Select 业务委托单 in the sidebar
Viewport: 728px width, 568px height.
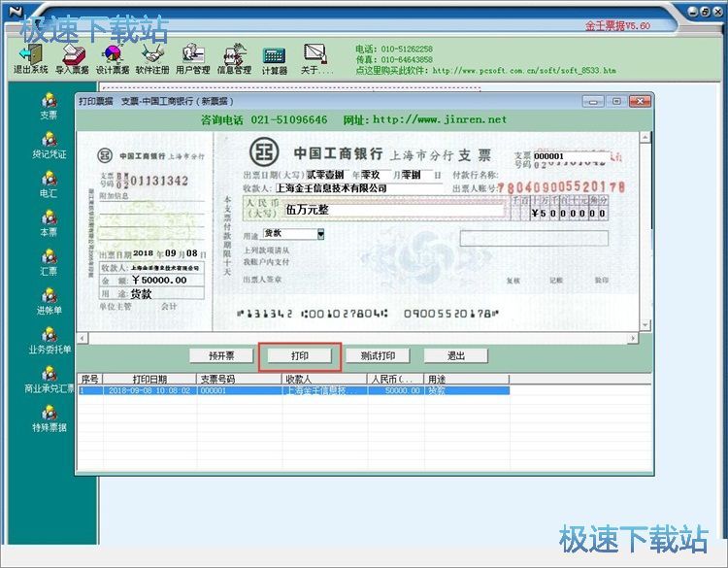[x=50, y=341]
